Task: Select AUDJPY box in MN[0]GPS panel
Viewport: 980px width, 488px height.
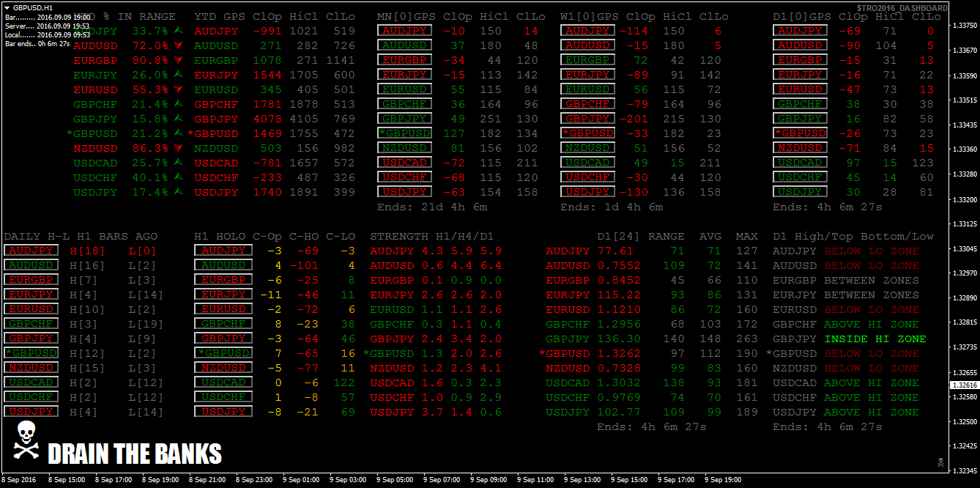Action: point(404,31)
